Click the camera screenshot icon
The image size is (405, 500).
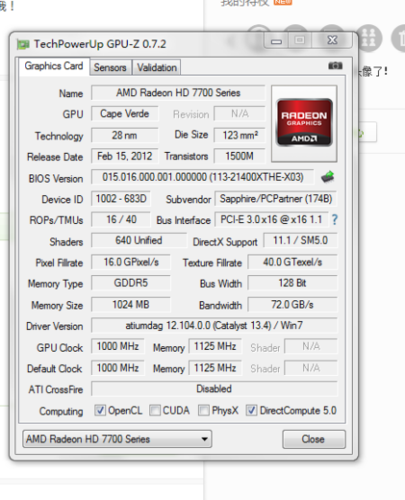(x=335, y=66)
